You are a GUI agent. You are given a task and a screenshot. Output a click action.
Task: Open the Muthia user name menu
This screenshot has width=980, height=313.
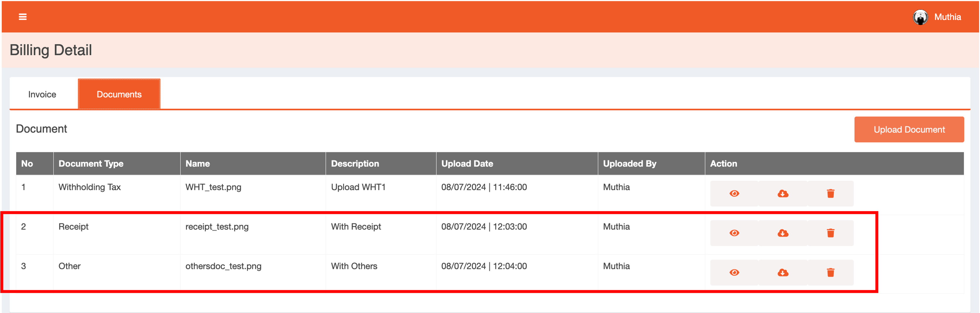(947, 17)
